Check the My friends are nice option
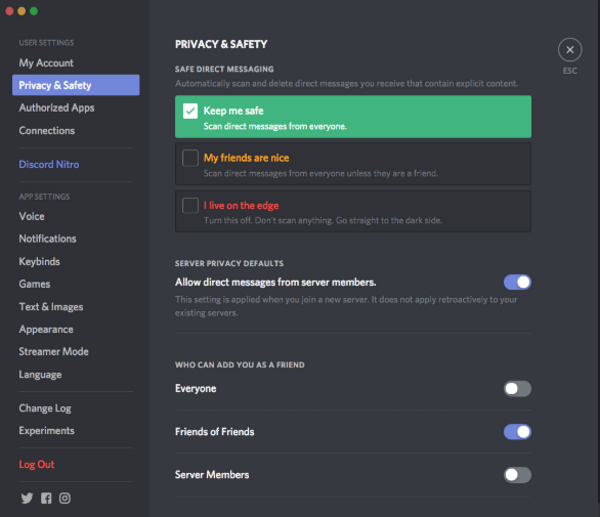This screenshot has width=600, height=517. click(x=190, y=158)
